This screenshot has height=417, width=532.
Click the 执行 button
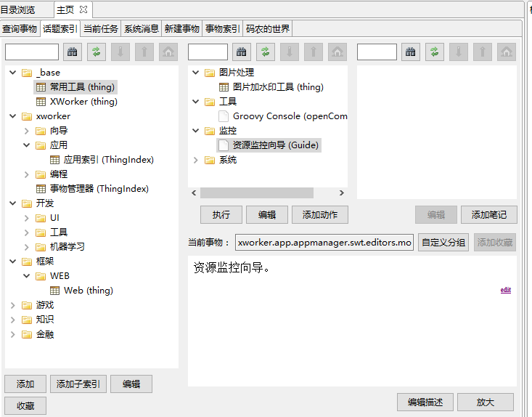221,214
